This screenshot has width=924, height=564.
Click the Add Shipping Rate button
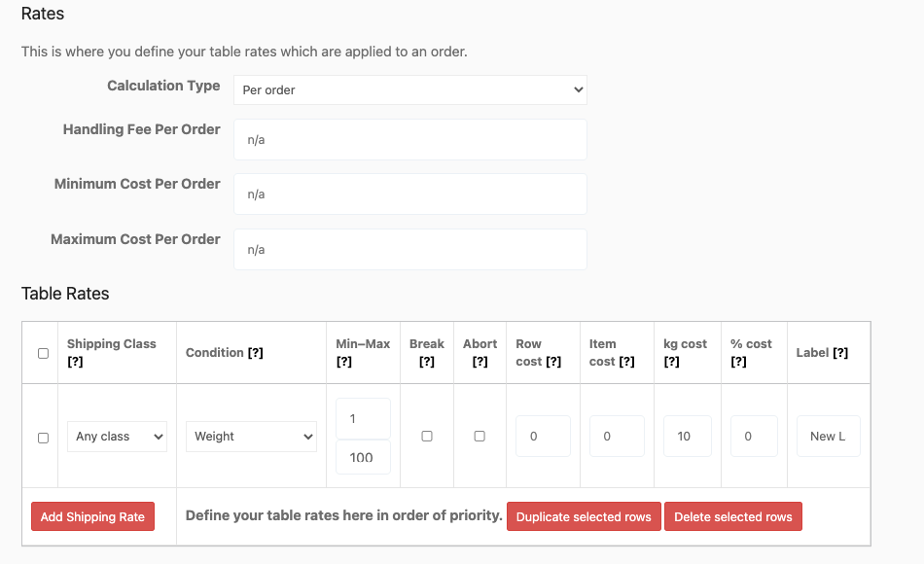(92, 516)
